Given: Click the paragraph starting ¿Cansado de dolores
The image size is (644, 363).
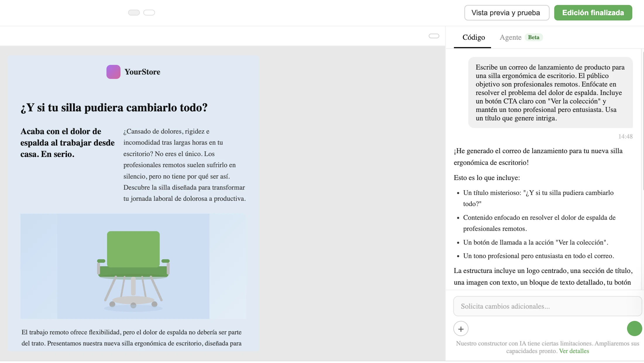Looking at the screenshot, I should pos(185,165).
